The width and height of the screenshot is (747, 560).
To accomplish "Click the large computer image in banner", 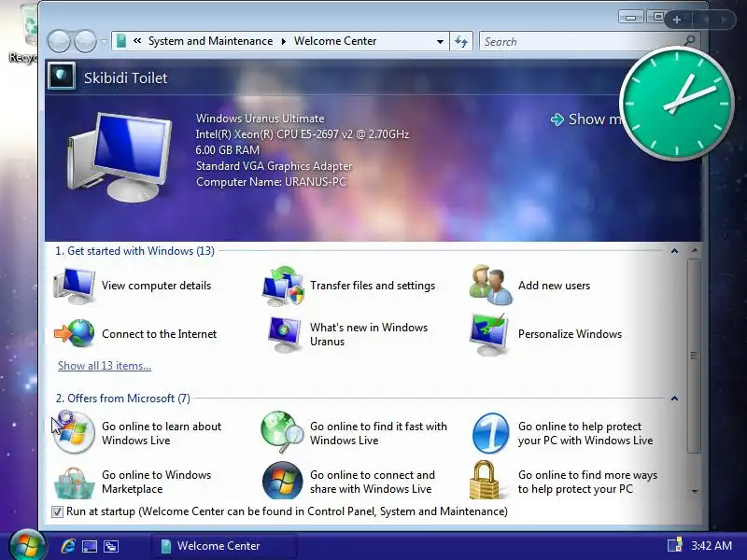I will pyautogui.click(x=120, y=156).
